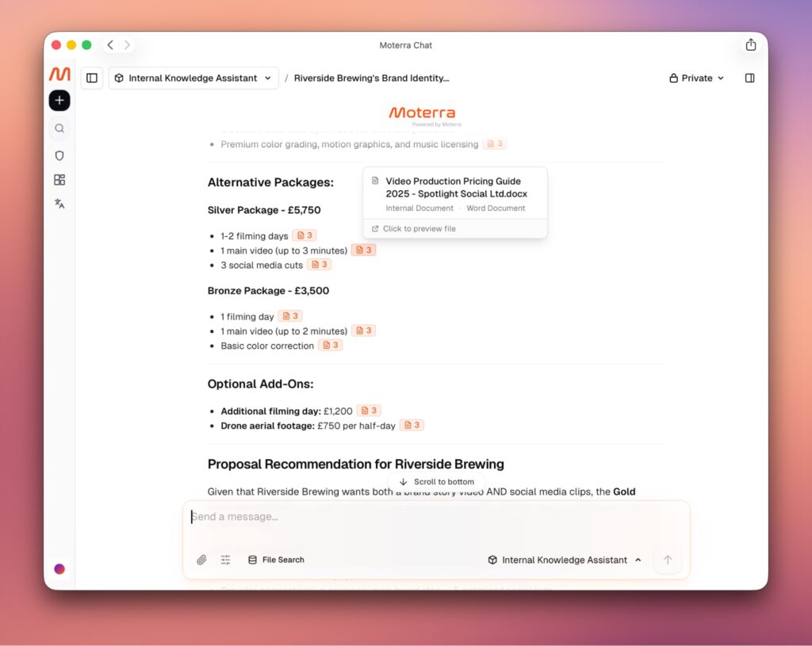Click the translate icon in sidebar
Viewport: 812px width, 646px height.
coord(59,204)
